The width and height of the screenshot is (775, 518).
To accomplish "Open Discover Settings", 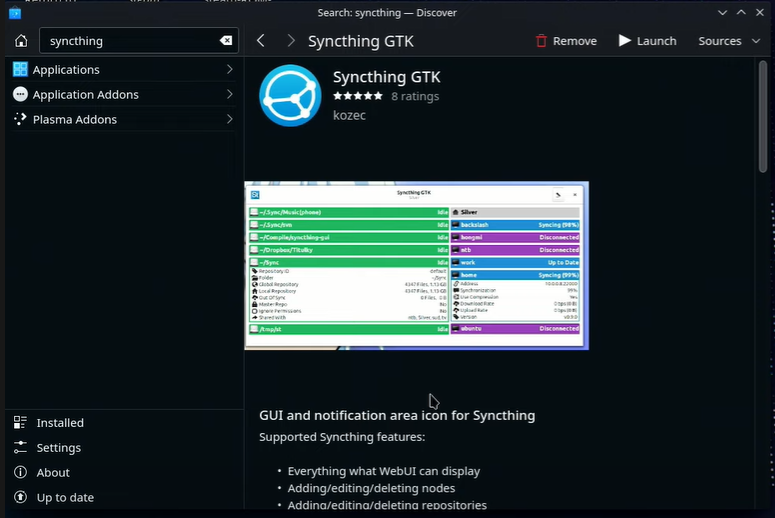I will click(125, 447).
